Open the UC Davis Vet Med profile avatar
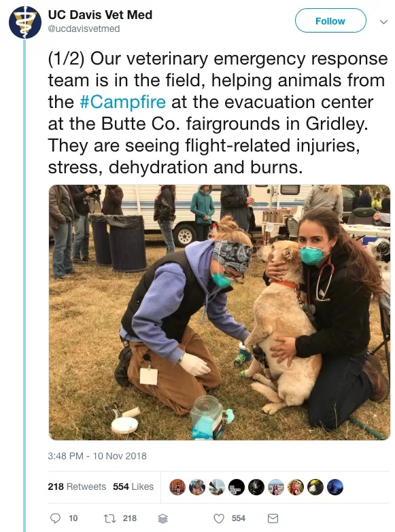395x532 pixels. pos(25,22)
